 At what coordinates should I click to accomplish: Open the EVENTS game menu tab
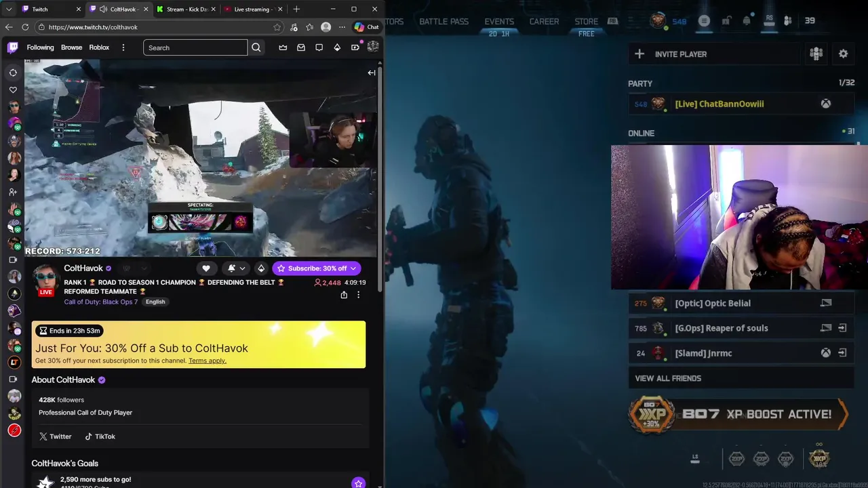coord(499,22)
